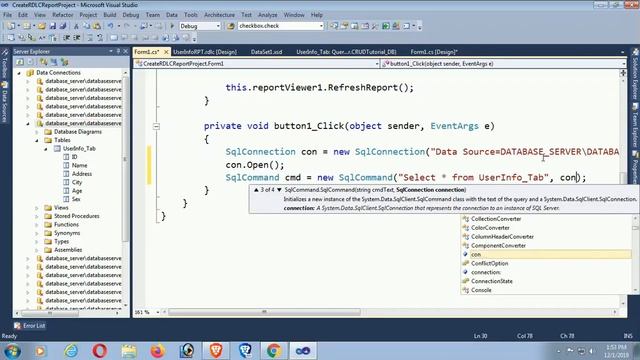Open the Debug menu
Image resolution: width=640 pixels, height=360 pixels.
click(x=131, y=15)
